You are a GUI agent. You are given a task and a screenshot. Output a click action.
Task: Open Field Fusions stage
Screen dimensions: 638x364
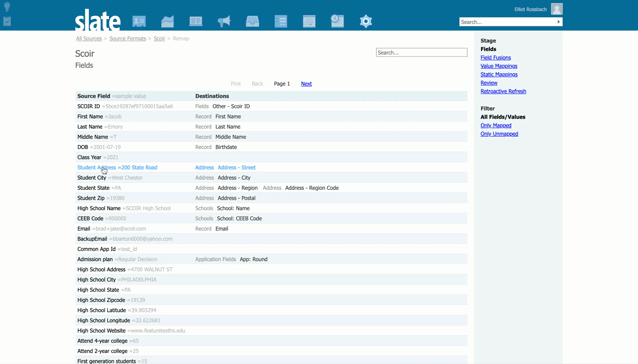(496, 58)
